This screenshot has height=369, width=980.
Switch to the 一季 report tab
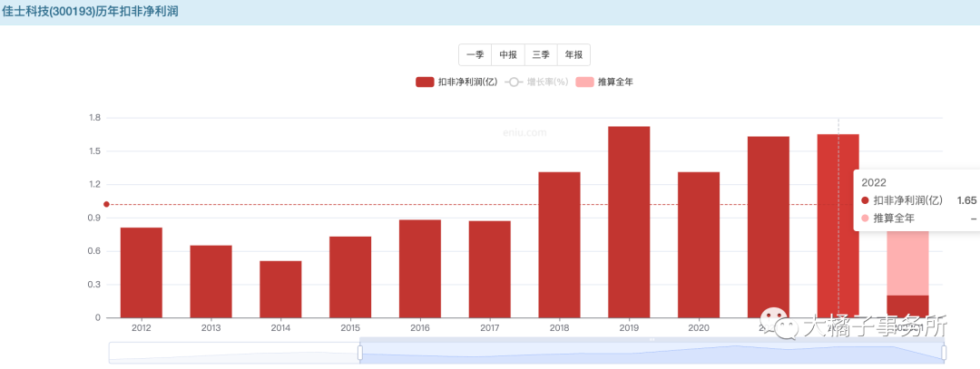pyautogui.click(x=475, y=55)
